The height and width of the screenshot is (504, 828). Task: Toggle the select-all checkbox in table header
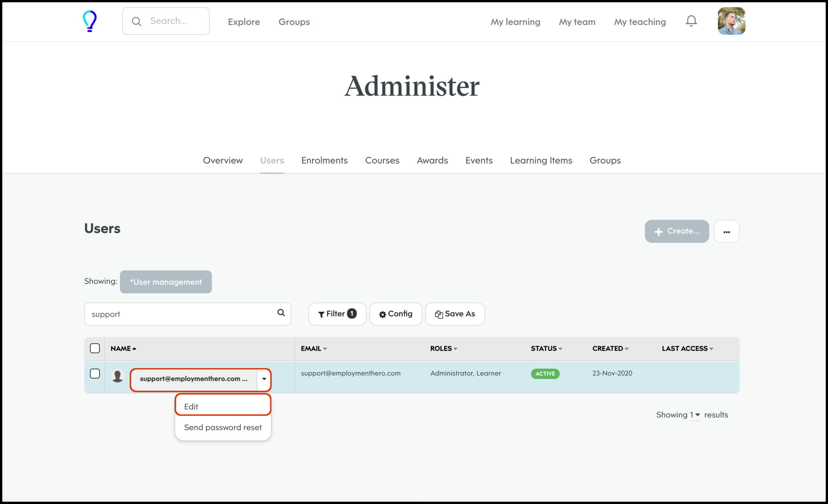tap(95, 349)
